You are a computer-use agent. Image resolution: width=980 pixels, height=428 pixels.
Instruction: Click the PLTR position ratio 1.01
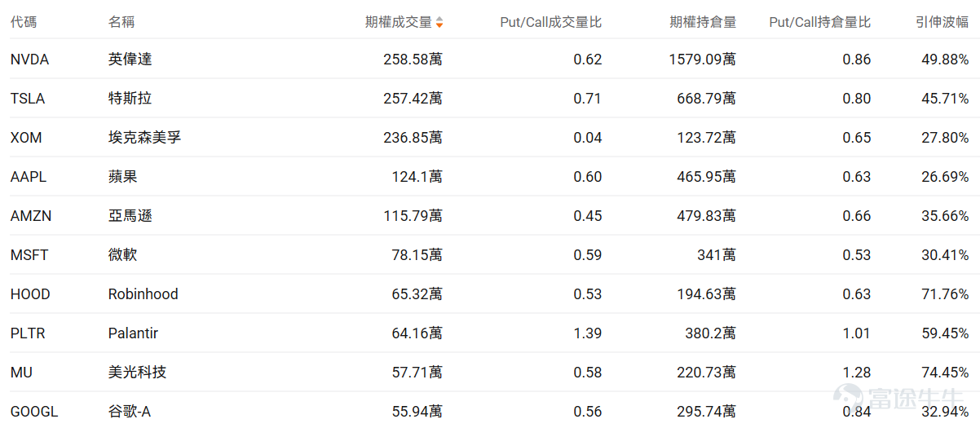(x=857, y=333)
